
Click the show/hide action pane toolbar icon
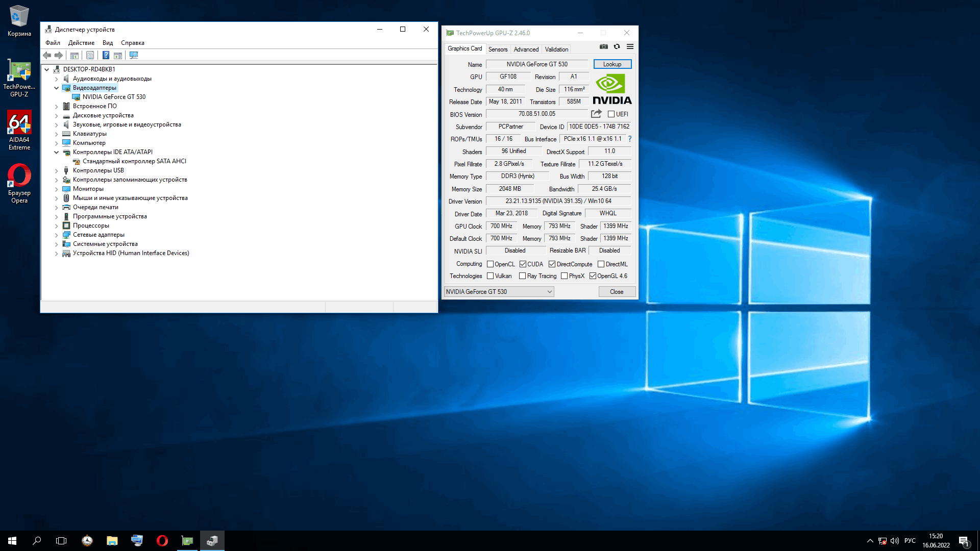click(118, 55)
